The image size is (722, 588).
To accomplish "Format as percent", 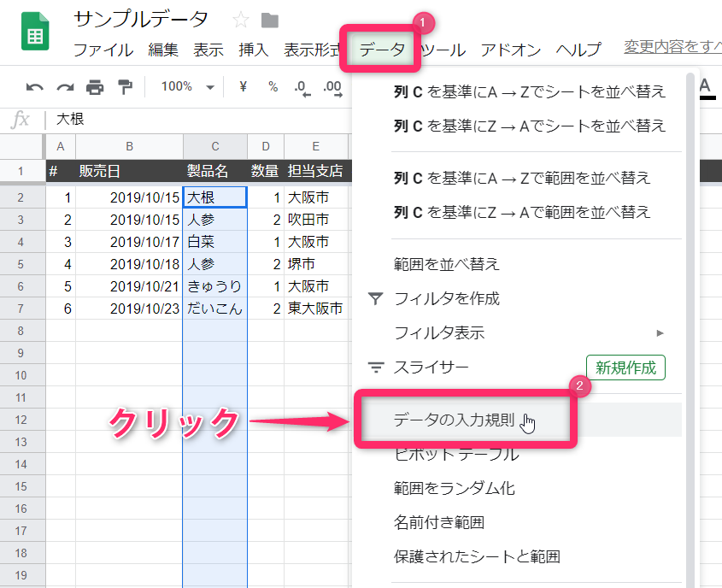I will (273, 86).
